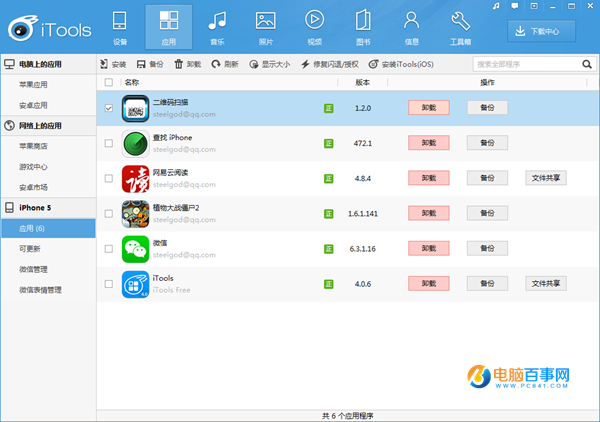Open the 设备 (Device) section

(x=120, y=27)
